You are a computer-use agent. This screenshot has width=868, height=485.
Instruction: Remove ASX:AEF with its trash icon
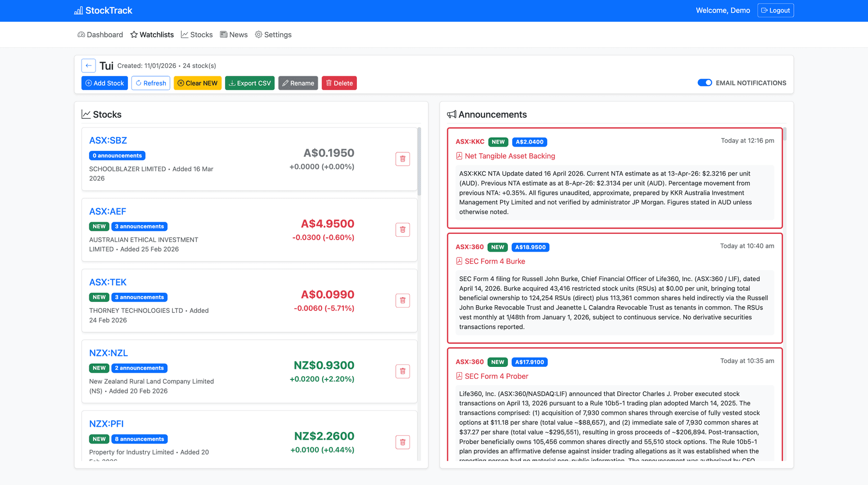tap(403, 230)
